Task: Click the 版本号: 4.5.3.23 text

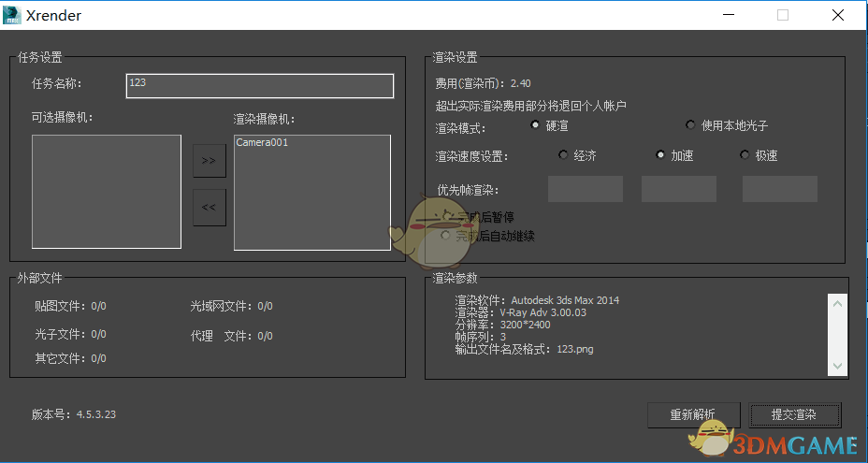Action: pos(74,414)
